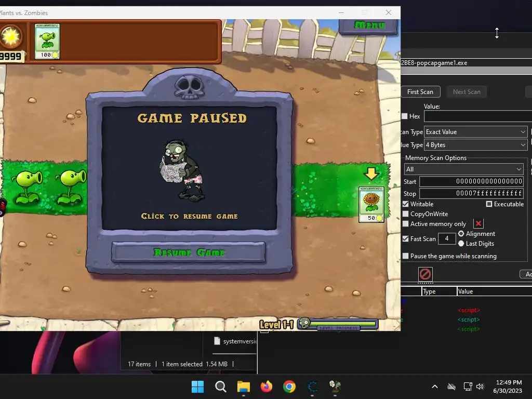
Task: Click the skull on the tombstone dialog
Action: [189, 87]
